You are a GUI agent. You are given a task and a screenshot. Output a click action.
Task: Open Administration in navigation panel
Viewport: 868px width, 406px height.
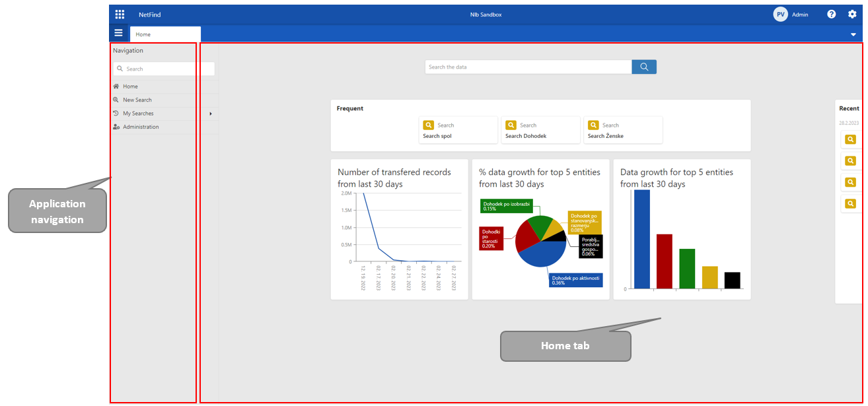coord(140,127)
